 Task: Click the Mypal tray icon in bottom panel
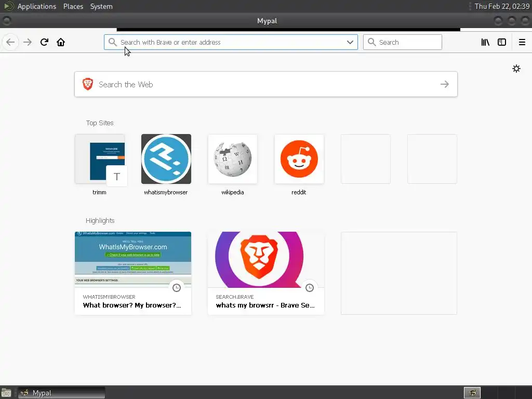[x=472, y=393]
